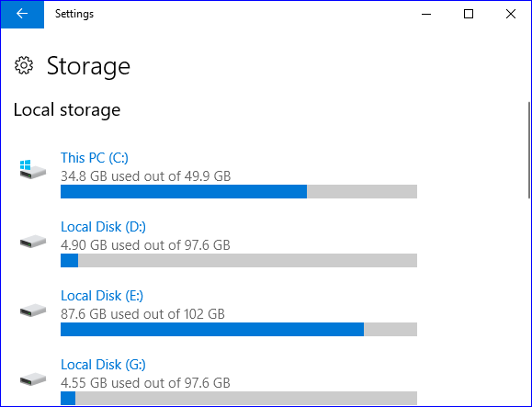Close the Settings window
Screen dimensions: 532x407
point(511,14)
